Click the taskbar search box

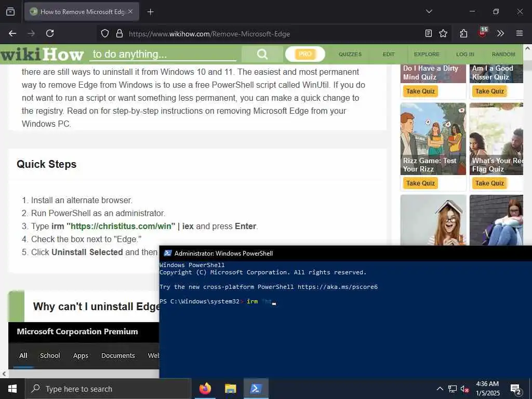109,389
